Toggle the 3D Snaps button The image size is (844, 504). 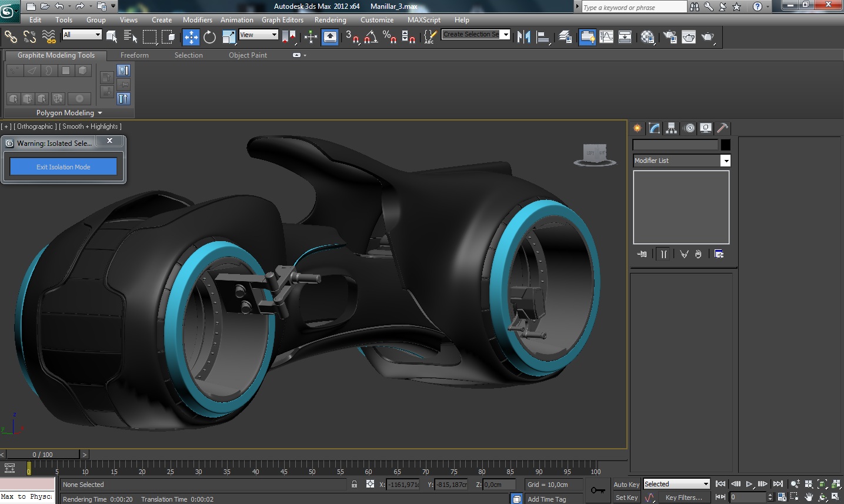352,37
